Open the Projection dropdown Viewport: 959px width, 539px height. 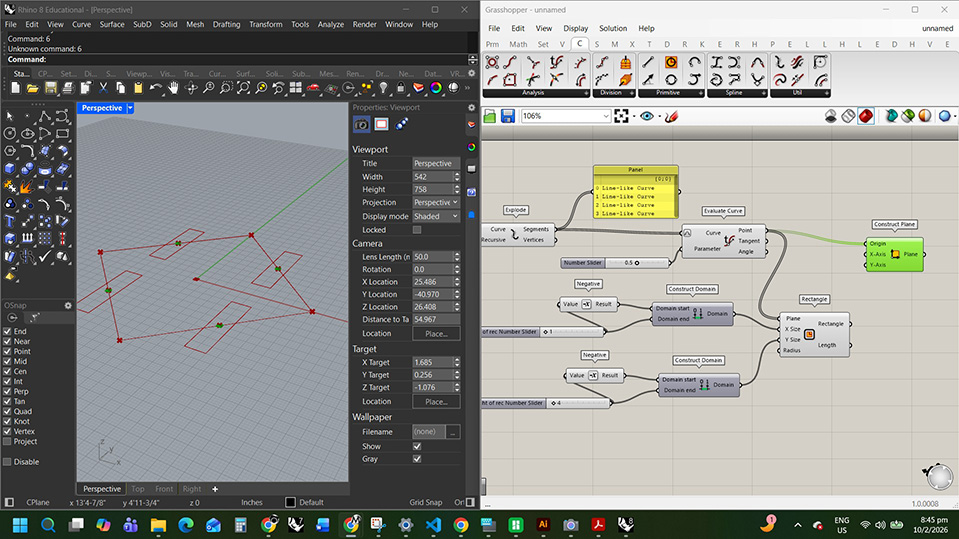coord(436,202)
